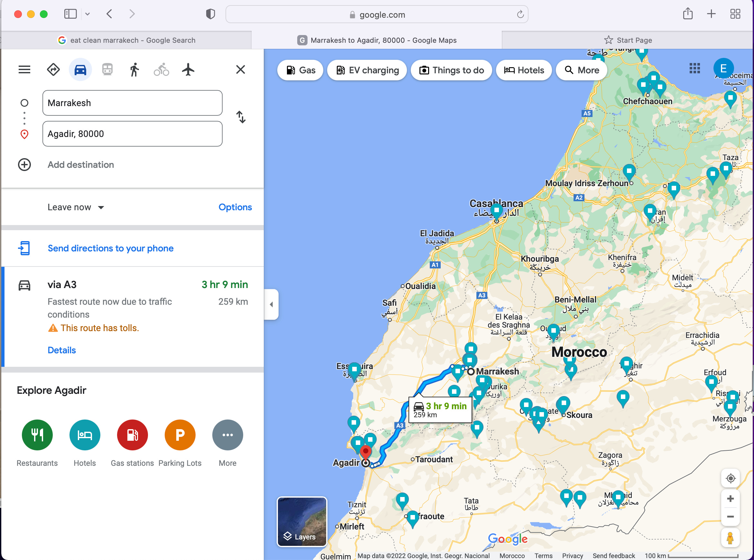This screenshot has width=754, height=560.
Task: Expand the Leave now dropdown
Action: (76, 207)
